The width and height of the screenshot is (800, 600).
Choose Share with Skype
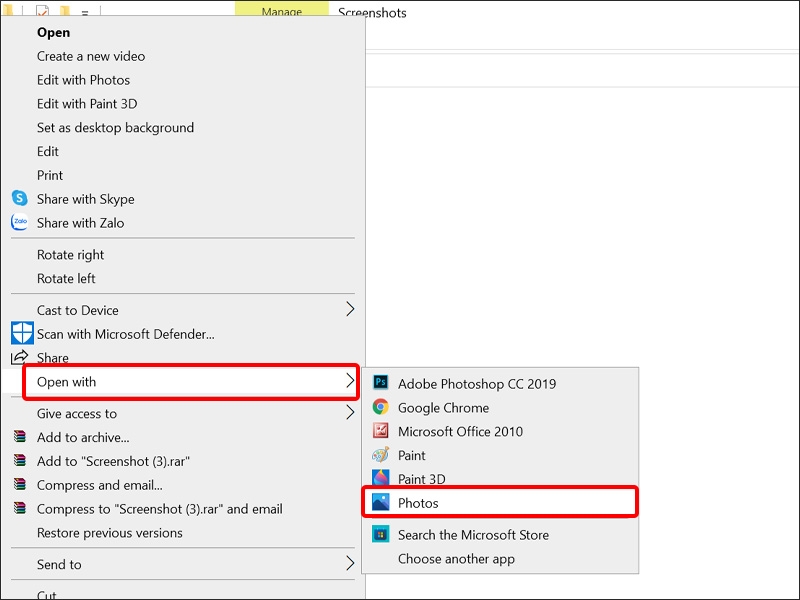tap(86, 199)
